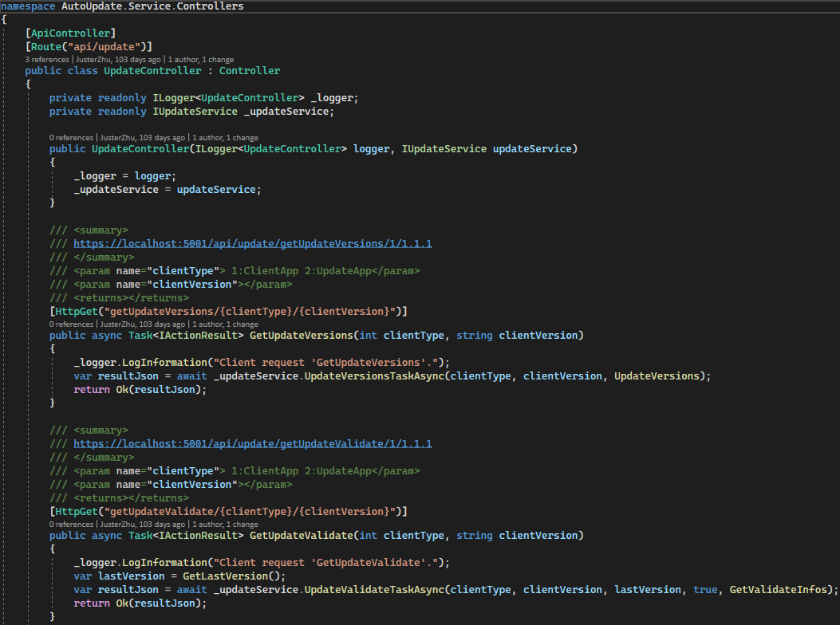The height and width of the screenshot is (625, 840).
Task: Click the second '1:ClientApp 2:UpdateApp' param comment
Action: [301, 471]
